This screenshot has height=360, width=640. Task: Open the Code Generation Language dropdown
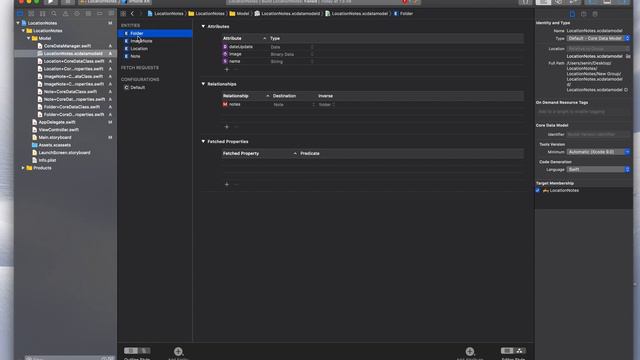click(x=598, y=169)
